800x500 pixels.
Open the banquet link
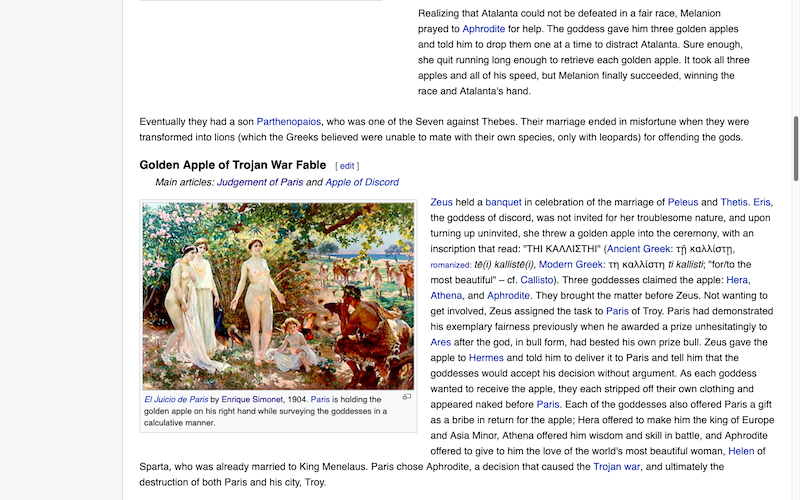[503, 202]
